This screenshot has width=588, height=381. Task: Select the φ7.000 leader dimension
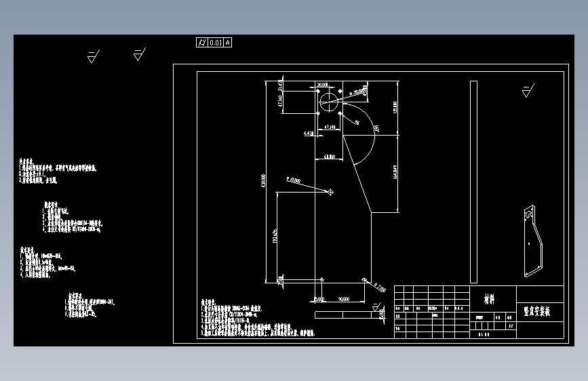[380, 287]
